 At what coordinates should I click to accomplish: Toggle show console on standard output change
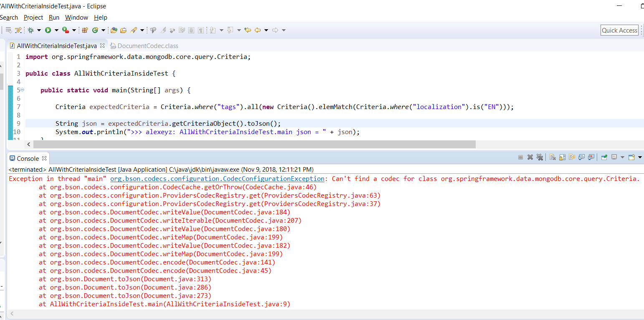(x=581, y=157)
